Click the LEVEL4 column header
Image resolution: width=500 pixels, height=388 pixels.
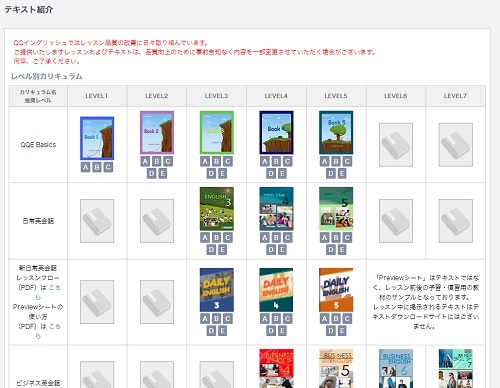276,96
